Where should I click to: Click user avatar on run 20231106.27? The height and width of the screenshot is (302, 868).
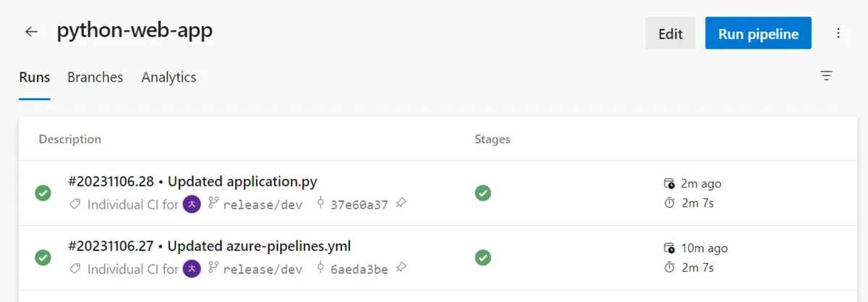(192, 269)
